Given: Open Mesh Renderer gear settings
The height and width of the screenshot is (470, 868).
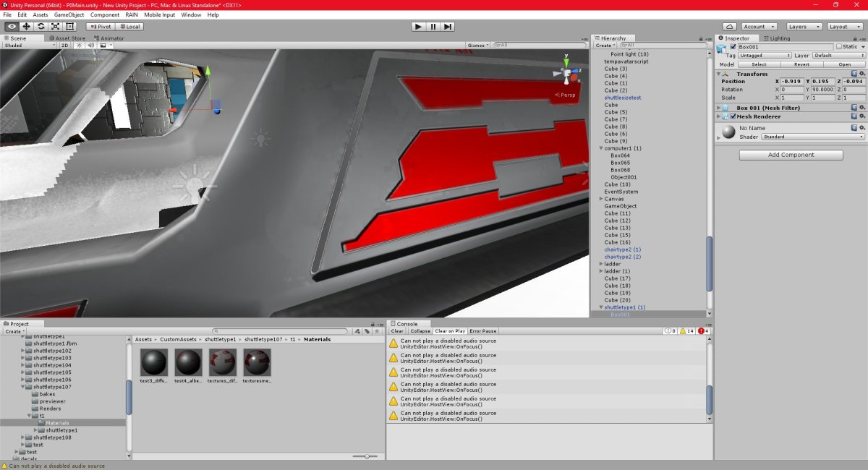Looking at the screenshot, I should [862, 116].
